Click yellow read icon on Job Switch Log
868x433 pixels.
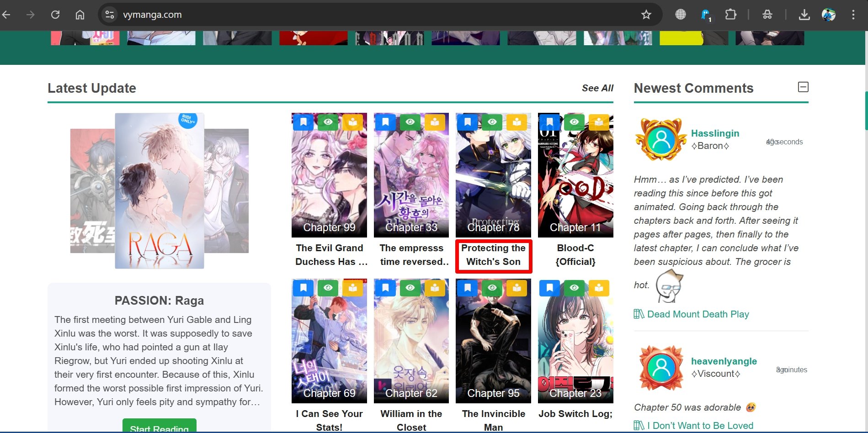click(x=599, y=288)
